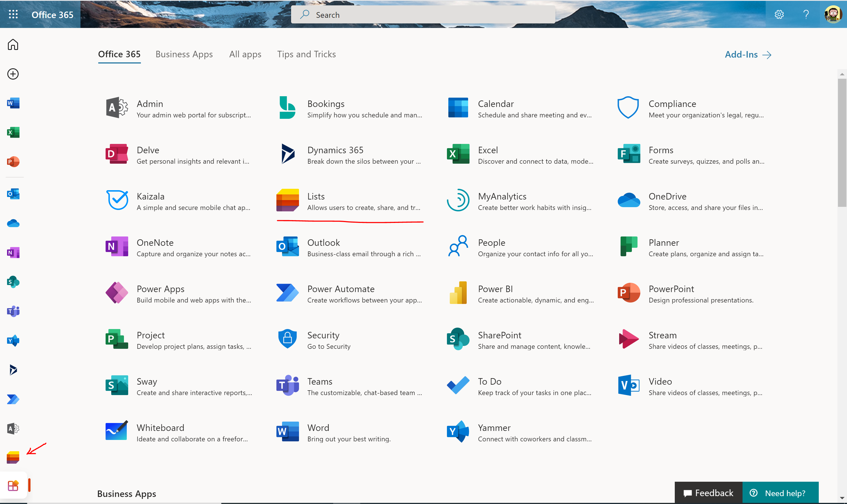Image resolution: width=847 pixels, height=504 pixels.
Task: Open OneNote from the left sidebar
Action: tap(13, 252)
